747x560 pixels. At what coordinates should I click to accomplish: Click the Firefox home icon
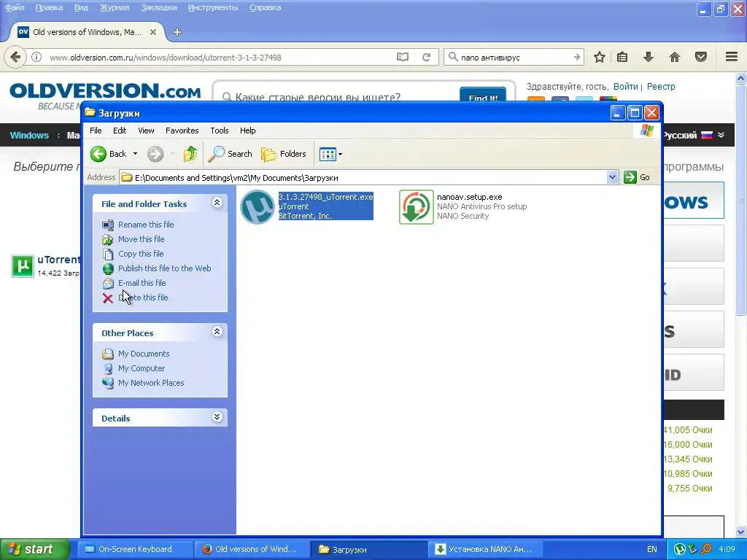click(x=675, y=57)
